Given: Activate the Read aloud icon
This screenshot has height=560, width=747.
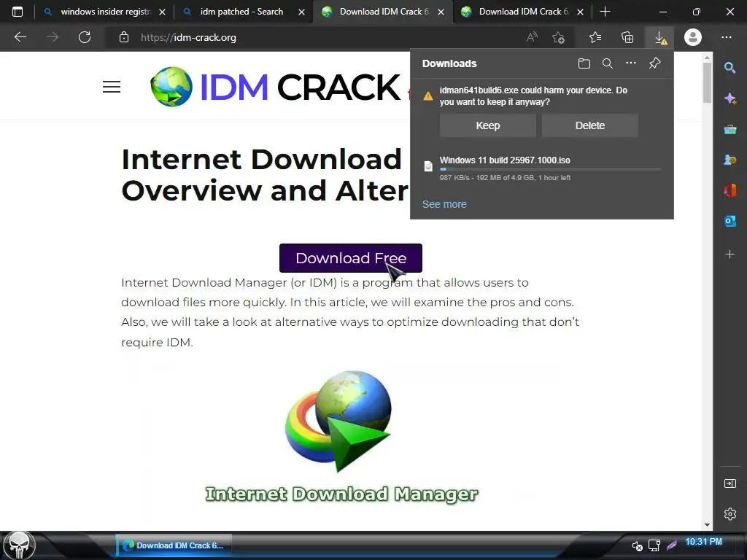Looking at the screenshot, I should pyautogui.click(x=532, y=37).
